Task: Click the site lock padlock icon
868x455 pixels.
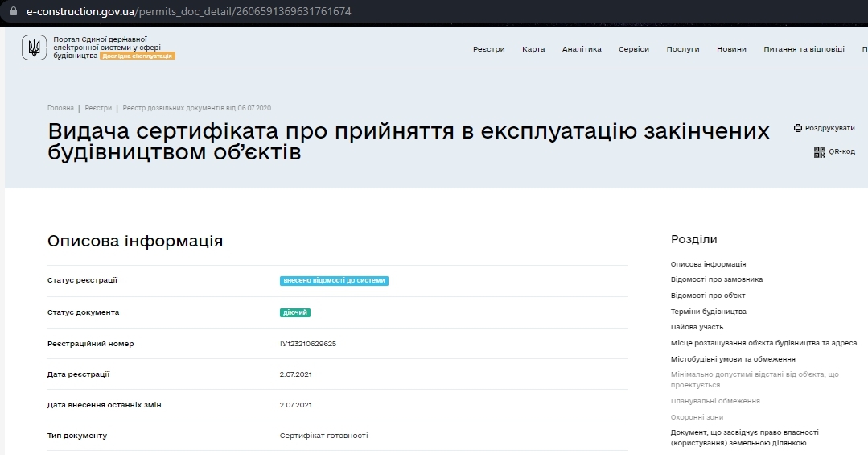Action: coord(14,11)
